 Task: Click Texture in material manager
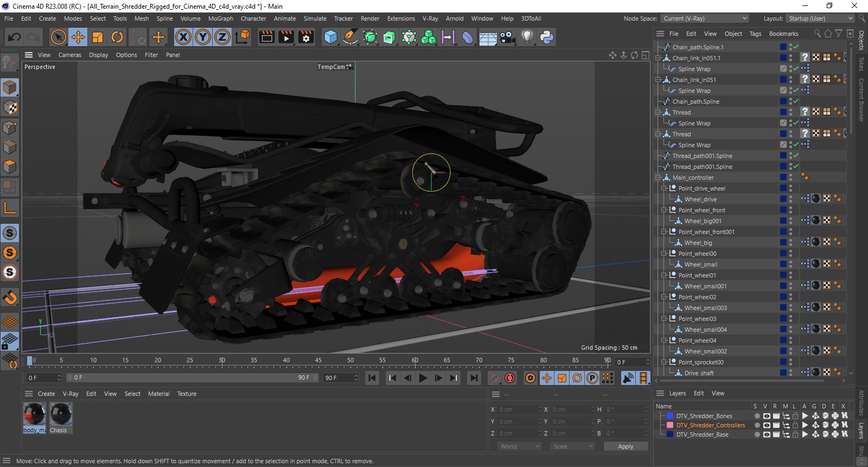tap(187, 394)
